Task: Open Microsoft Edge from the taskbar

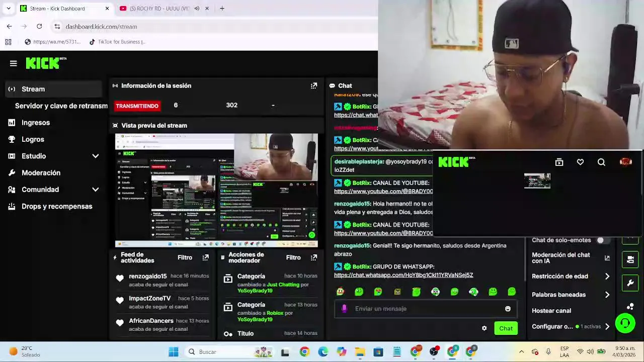Action: tap(323, 352)
